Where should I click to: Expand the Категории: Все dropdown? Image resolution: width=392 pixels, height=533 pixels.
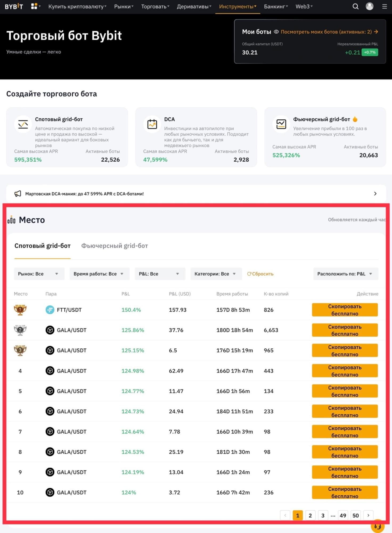tap(216, 274)
